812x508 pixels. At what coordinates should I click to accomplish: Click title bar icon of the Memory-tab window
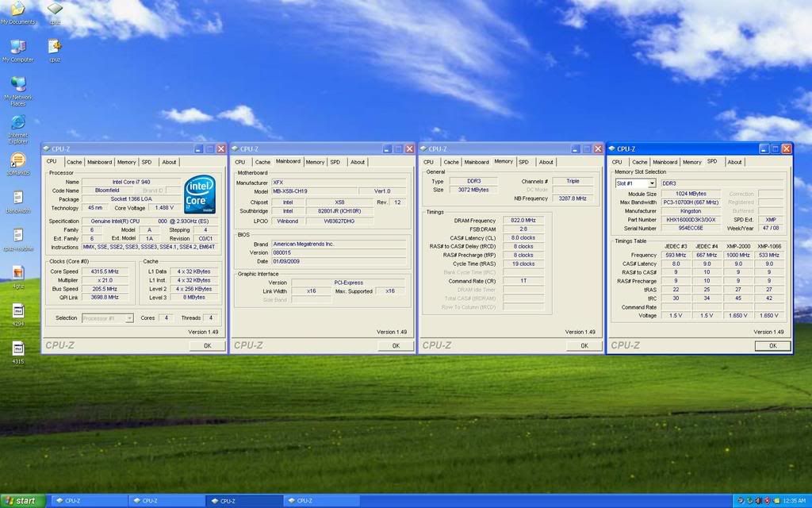click(423, 148)
